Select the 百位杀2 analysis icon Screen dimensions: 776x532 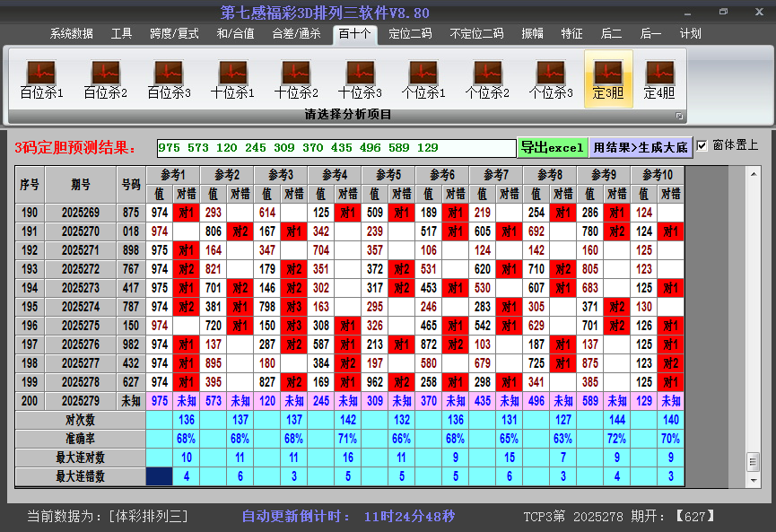[104, 74]
